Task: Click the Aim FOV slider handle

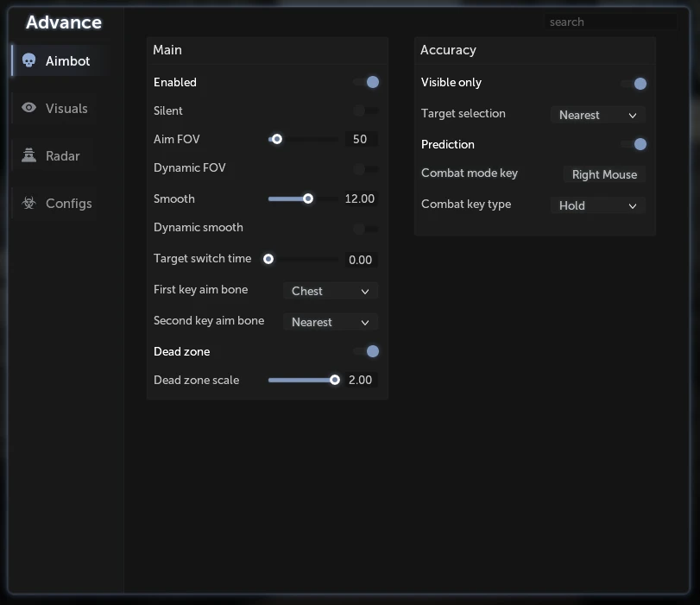Action: pos(277,139)
